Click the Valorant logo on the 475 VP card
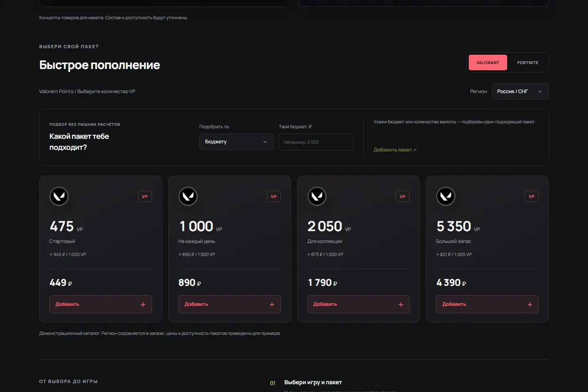588x392 pixels. coord(59,196)
